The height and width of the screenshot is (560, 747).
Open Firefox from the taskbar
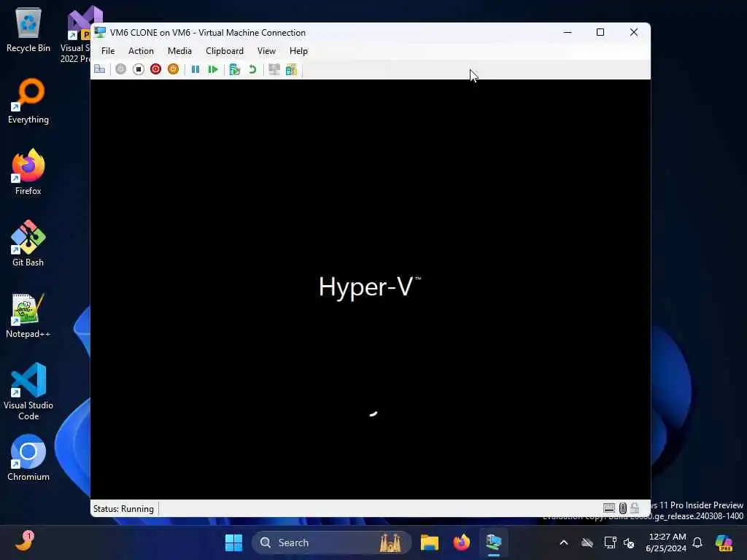[x=461, y=542]
